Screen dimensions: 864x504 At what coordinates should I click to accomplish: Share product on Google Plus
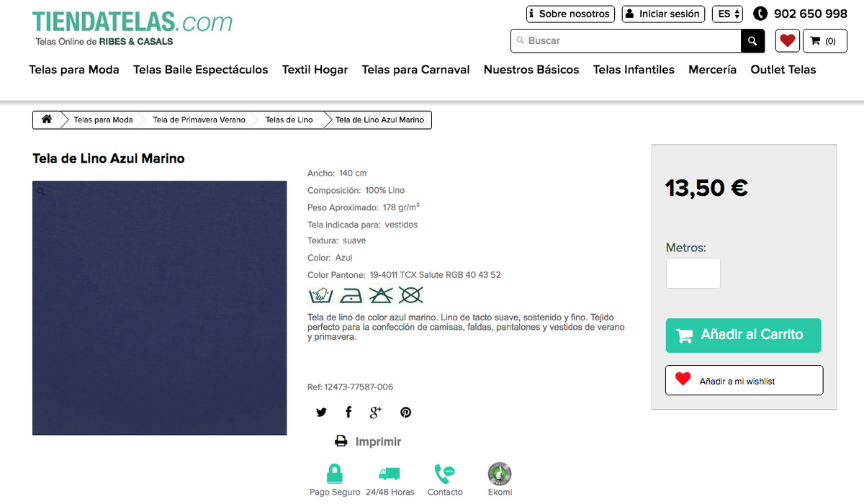point(375,412)
